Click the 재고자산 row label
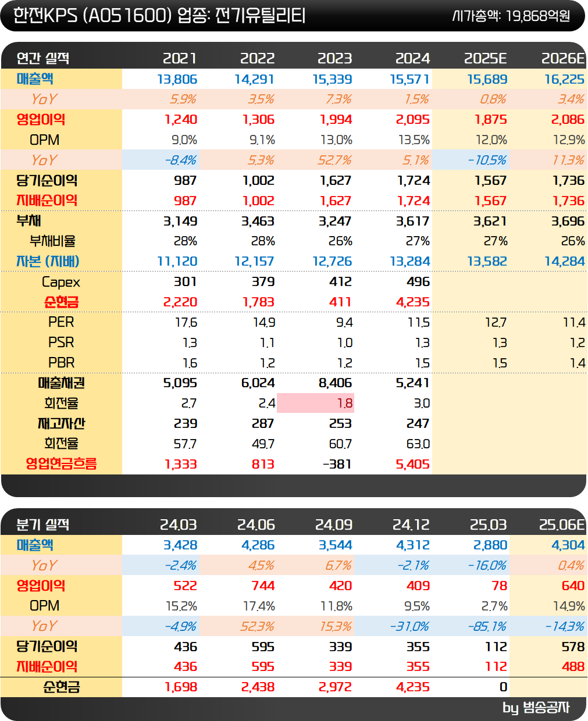This screenshot has height=721, width=588. click(61, 423)
